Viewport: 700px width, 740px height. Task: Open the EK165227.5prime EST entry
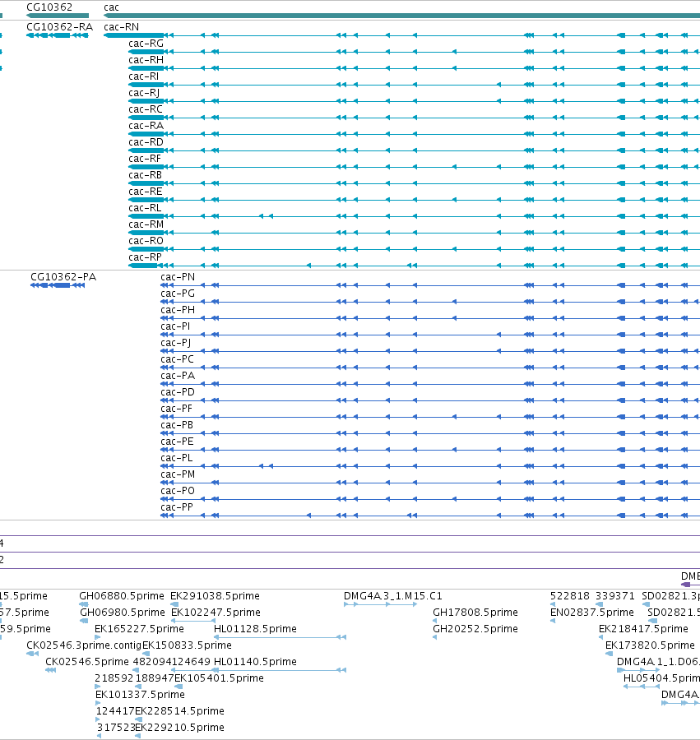click(139, 629)
